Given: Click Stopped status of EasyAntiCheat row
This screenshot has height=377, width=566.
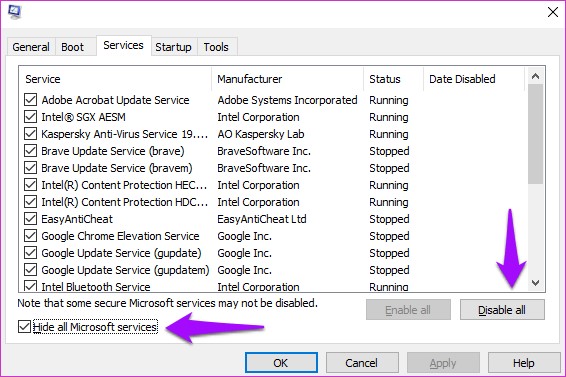Looking at the screenshot, I should click(x=389, y=219).
